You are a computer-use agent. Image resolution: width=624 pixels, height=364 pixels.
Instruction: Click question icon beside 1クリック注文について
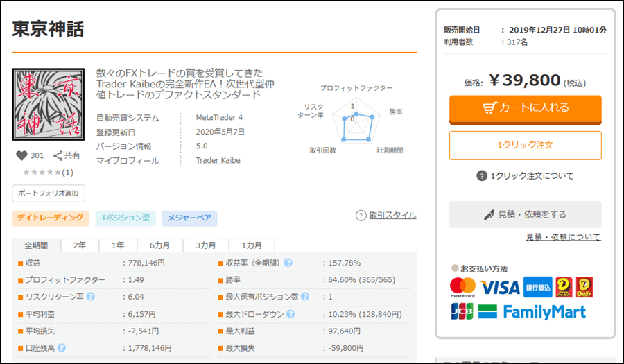coord(482,175)
